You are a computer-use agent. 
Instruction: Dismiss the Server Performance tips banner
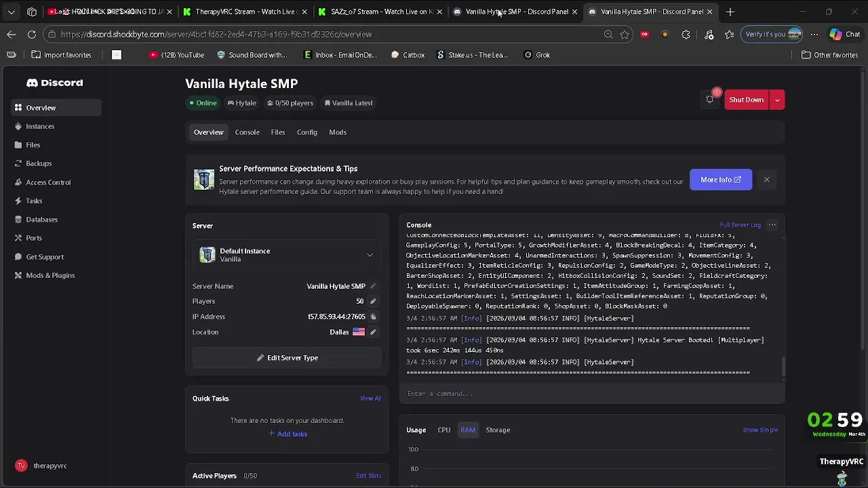pos(766,180)
